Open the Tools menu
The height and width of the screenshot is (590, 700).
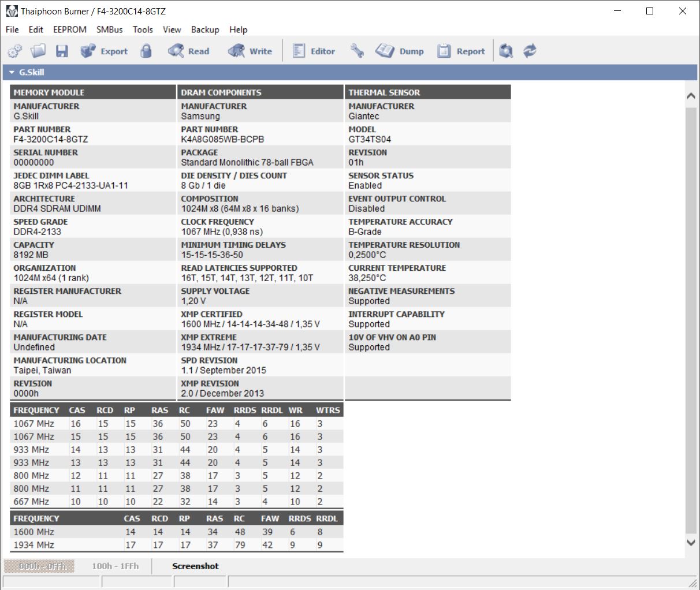point(143,29)
